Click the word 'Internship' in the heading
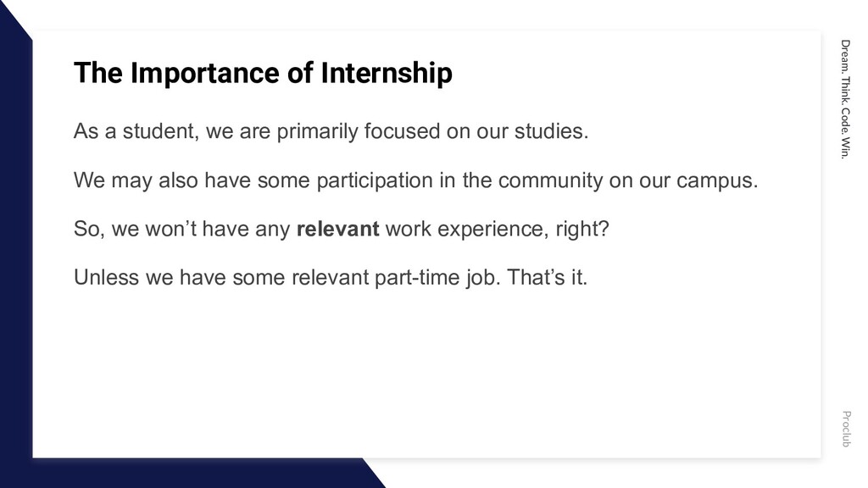The image size is (868, 488). [387, 73]
